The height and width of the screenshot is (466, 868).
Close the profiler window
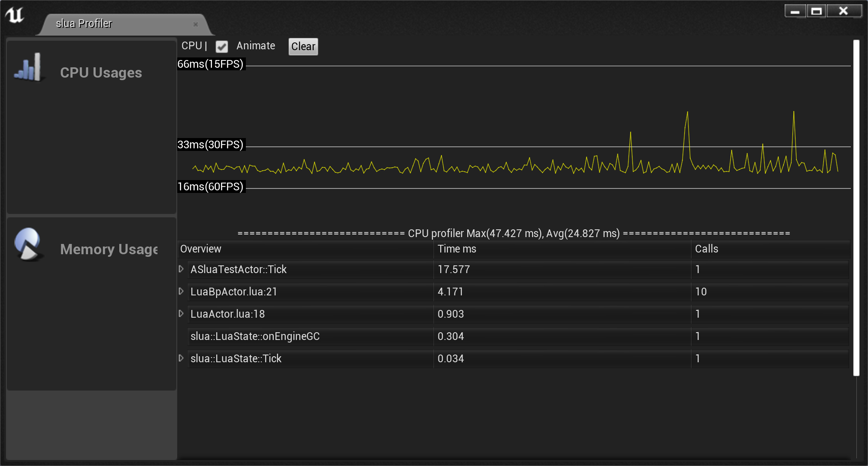tap(844, 11)
